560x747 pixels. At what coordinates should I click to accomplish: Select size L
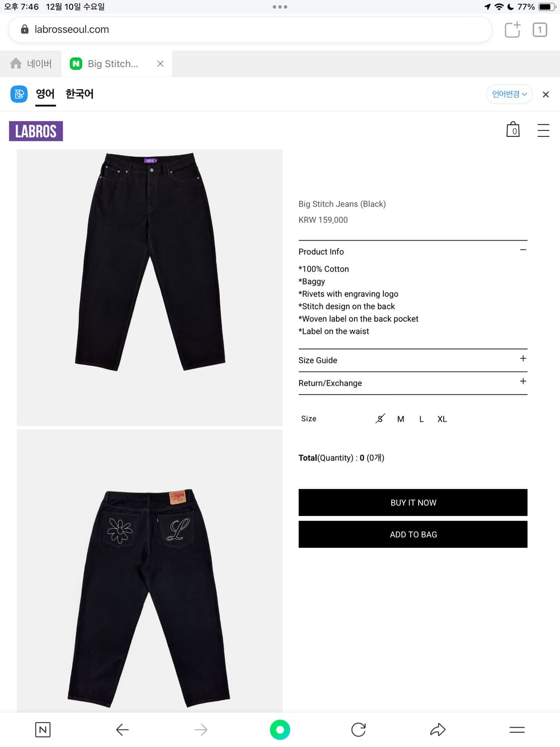click(421, 419)
